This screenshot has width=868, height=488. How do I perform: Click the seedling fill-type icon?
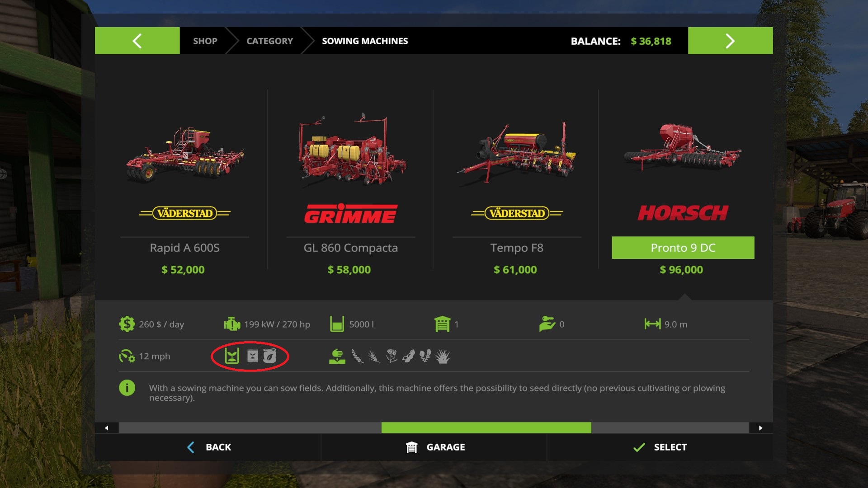(x=232, y=356)
